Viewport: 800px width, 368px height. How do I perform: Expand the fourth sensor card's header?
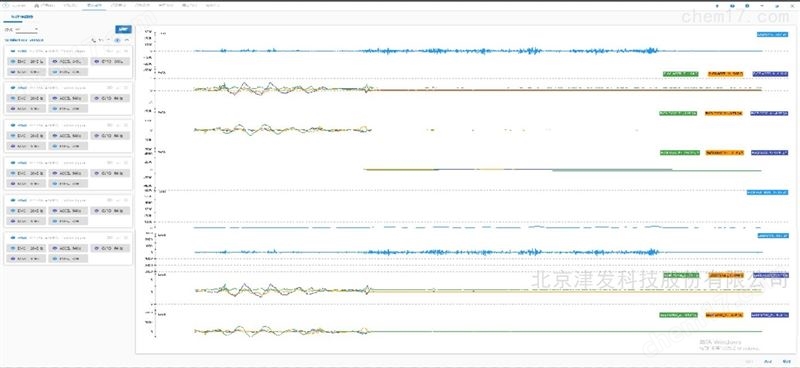point(68,163)
